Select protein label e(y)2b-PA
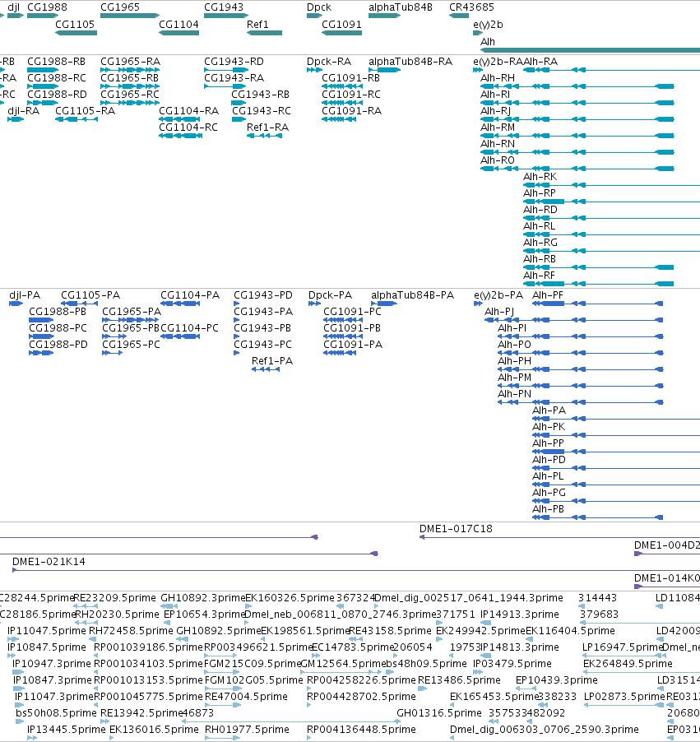This screenshot has height=742, width=700. click(x=498, y=295)
